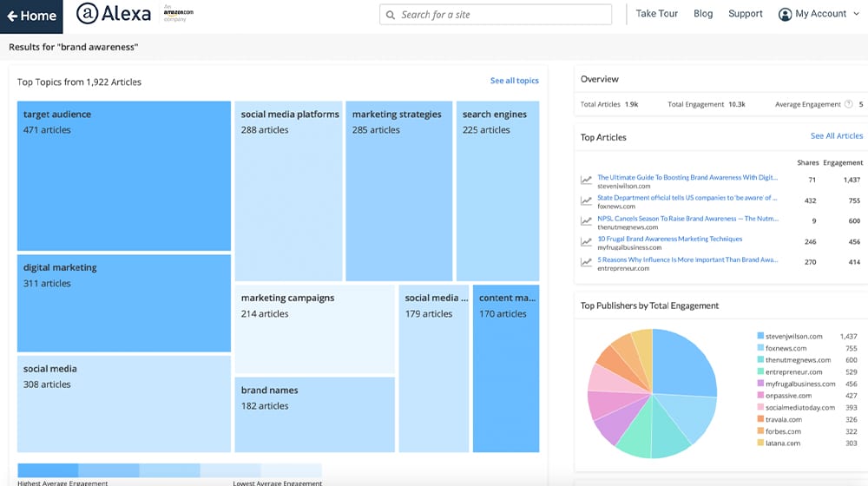
Task: Click the 432 shares value
Action: [x=811, y=200]
